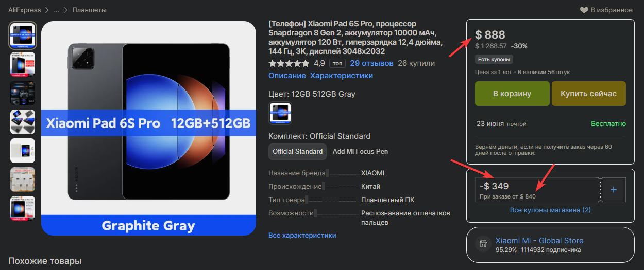644x270 pixels.
Task: Jump to the Описание section
Action: pos(287,76)
